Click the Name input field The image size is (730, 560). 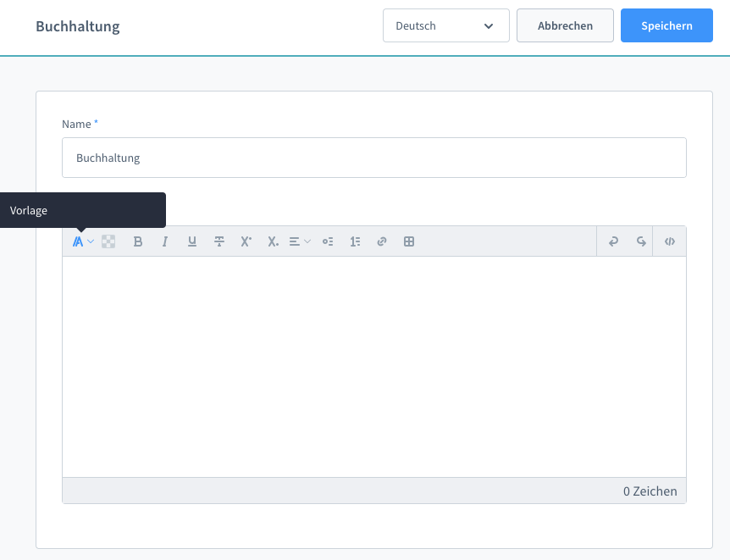coord(373,158)
